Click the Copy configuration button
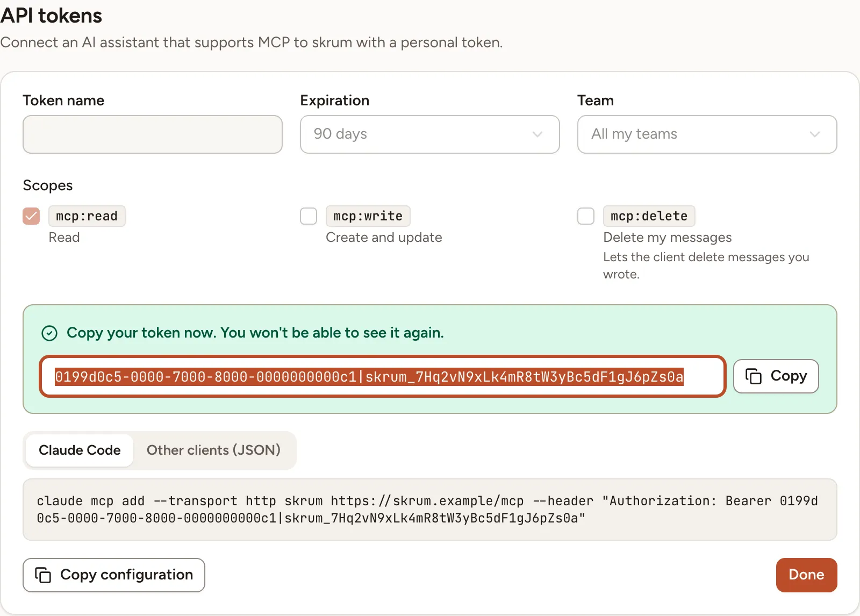This screenshot has width=860, height=616. pyautogui.click(x=114, y=575)
